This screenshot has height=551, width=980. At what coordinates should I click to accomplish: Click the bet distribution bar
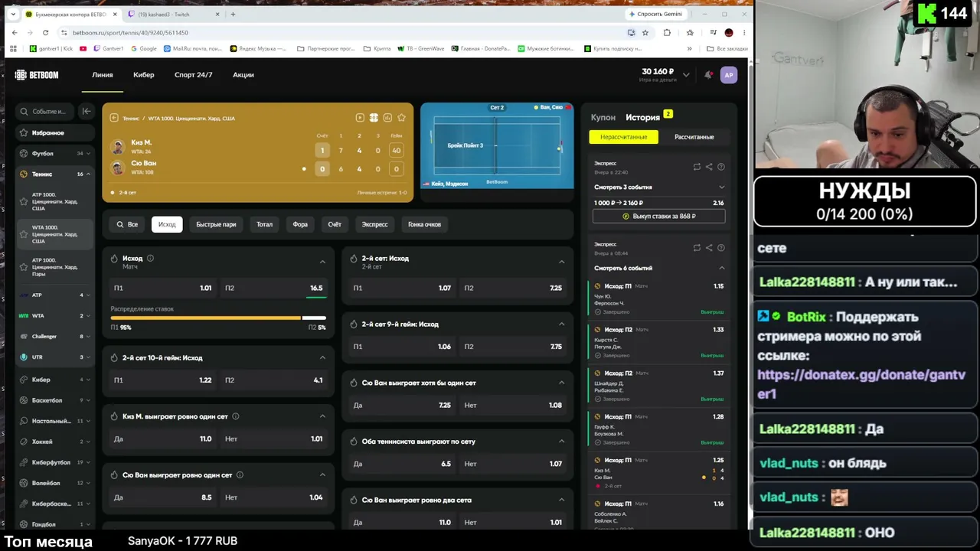[218, 318]
